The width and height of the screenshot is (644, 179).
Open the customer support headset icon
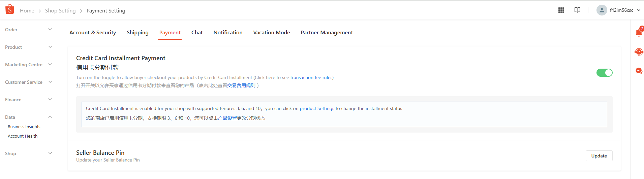(x=639, y=52)
